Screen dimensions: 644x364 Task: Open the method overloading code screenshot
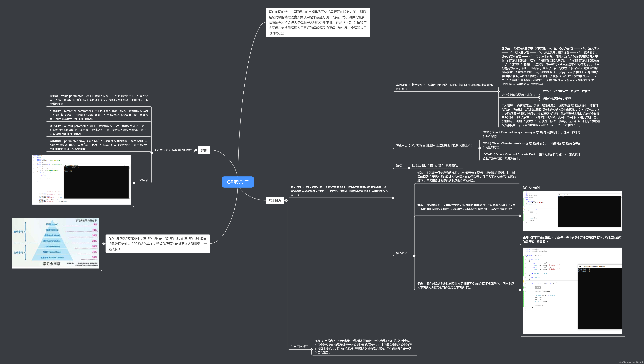click(572, 291)
